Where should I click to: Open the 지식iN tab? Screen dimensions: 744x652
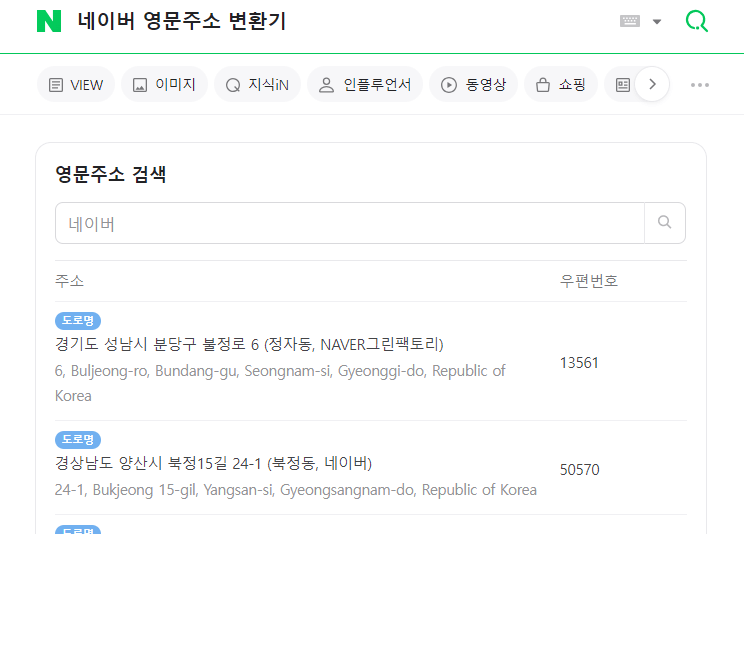[257, 85]
